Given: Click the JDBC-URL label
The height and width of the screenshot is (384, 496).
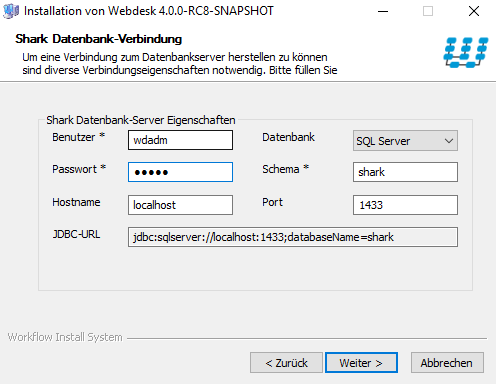Looking at the screenshot, I should click(x=76, y=234).
